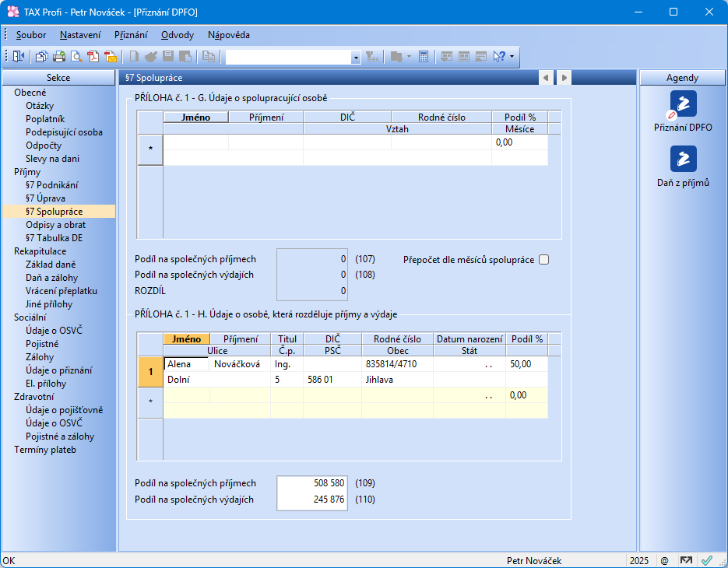Open the calculator toolbar icon
This screenshot has height=568, width=728.
coord(424,56)
